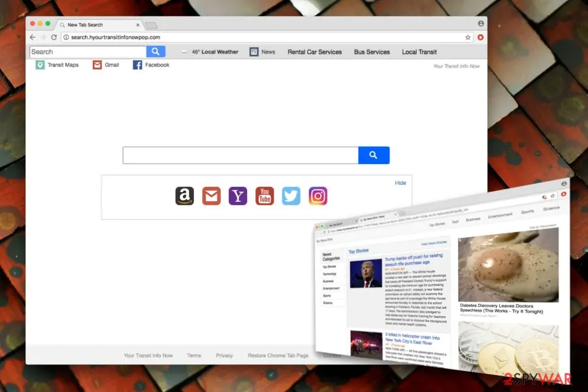Open the Amazon shortcut icon
588x392 pixels.
point(184,196)
